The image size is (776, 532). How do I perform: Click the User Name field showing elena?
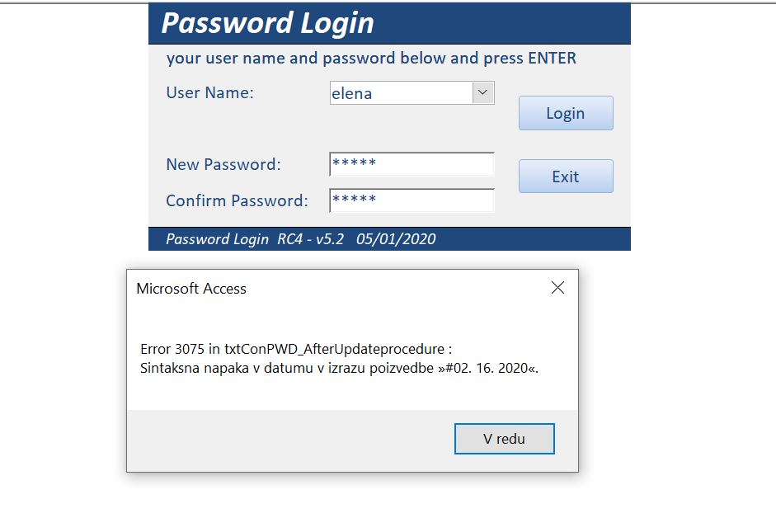[x=401, y=93]
